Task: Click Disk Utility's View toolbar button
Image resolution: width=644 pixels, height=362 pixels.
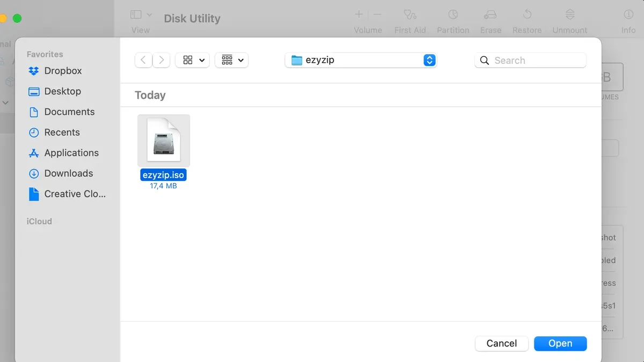Action: [141, 21]
